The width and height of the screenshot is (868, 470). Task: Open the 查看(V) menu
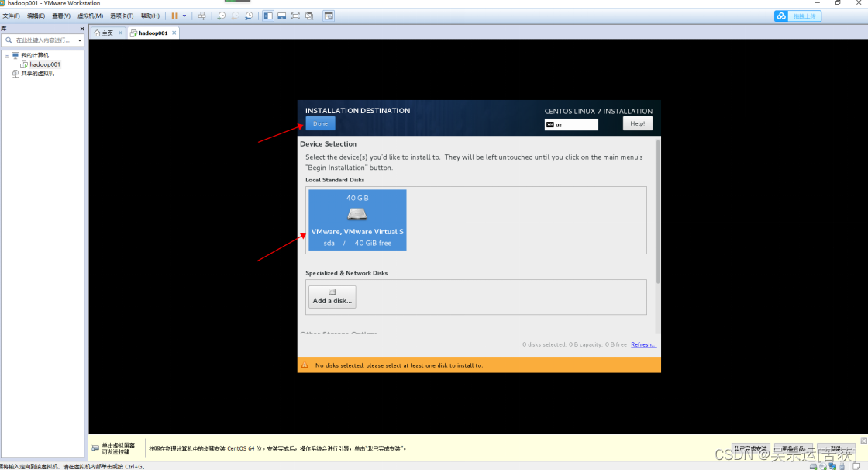coord(61,16)
